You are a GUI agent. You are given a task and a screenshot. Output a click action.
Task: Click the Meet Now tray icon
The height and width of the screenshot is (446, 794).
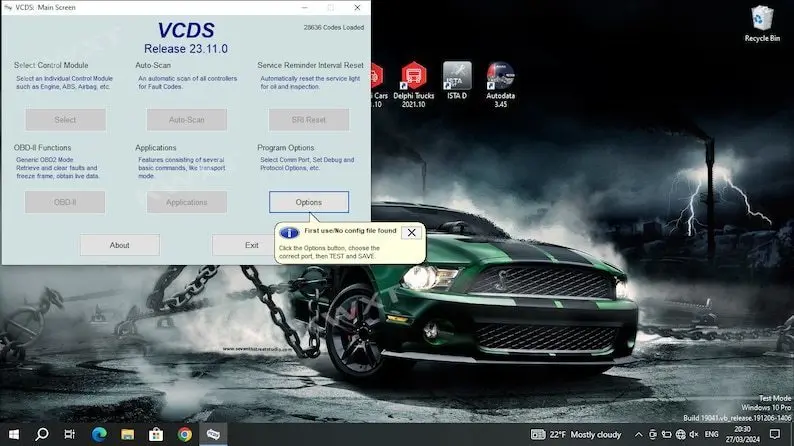click(653, 434)
